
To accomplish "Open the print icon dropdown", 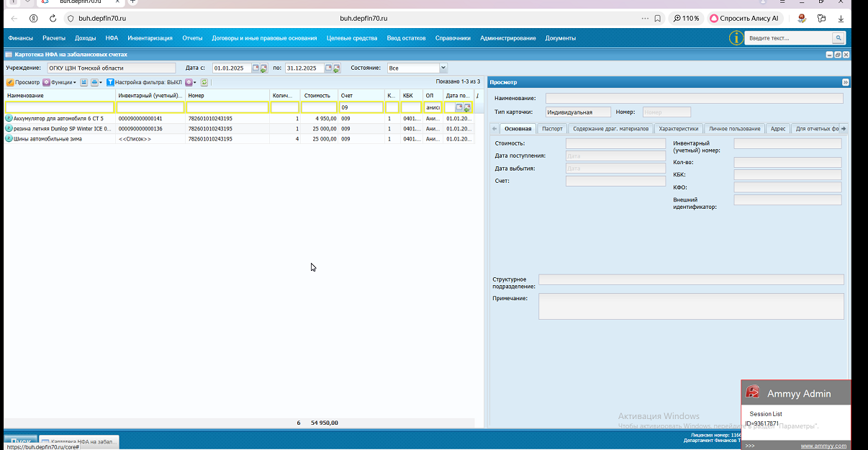I will (96, 82).
